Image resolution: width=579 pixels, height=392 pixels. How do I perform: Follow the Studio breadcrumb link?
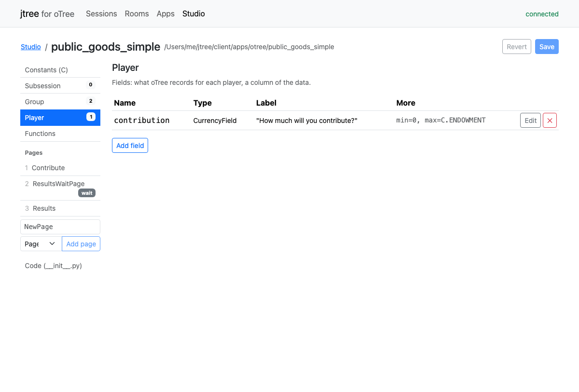pyautogui.click(x=31, y=47)
